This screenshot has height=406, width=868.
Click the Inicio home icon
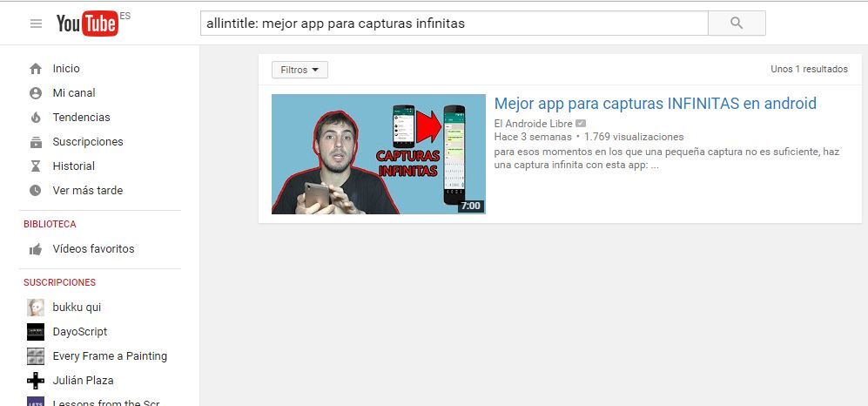click(36, 69)
